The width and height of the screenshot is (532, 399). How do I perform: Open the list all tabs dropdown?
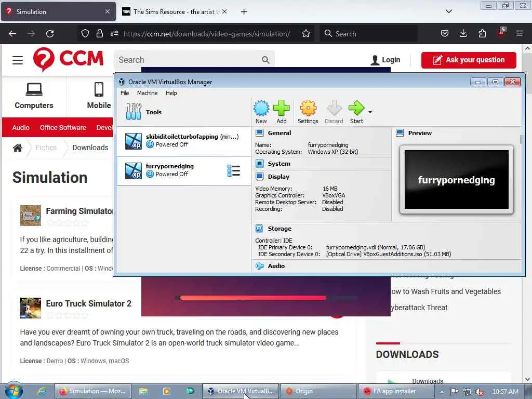[x=448, y=11]
